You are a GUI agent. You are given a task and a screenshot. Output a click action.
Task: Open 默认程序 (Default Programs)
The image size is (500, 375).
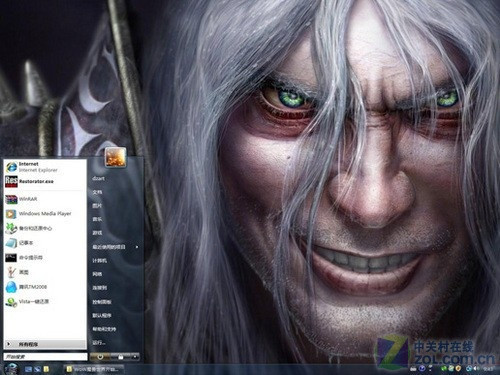pos(102,315)
